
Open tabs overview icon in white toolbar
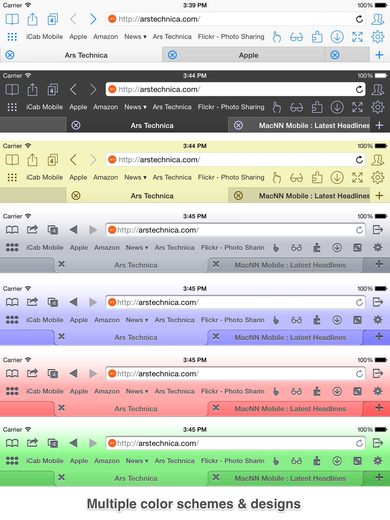[x=53, y=19]
